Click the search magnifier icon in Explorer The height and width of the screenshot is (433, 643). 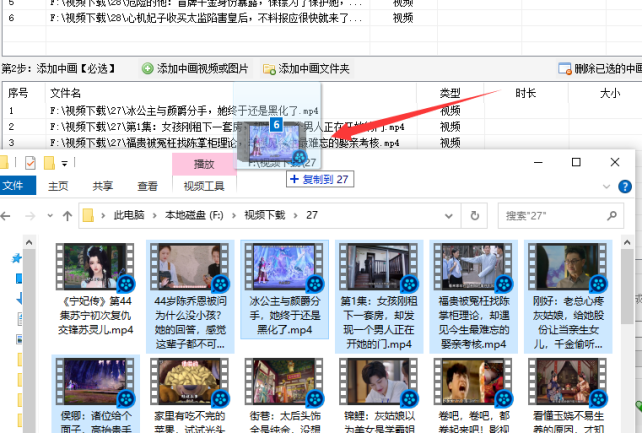612,215
